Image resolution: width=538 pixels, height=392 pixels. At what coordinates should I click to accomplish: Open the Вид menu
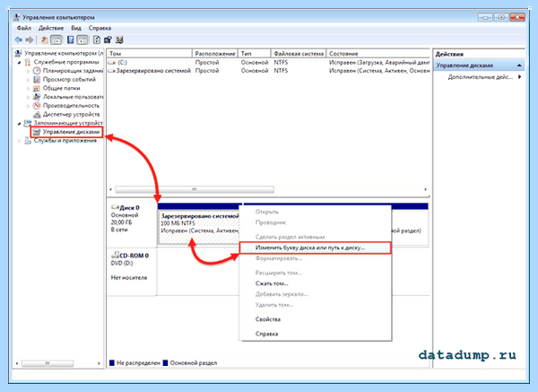[x=76, y=28]
